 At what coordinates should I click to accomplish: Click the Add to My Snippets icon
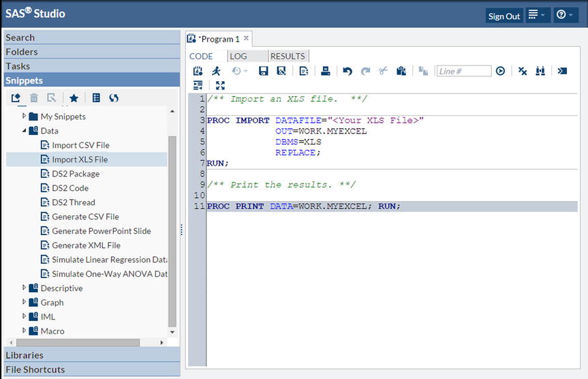tap(304, 71)
